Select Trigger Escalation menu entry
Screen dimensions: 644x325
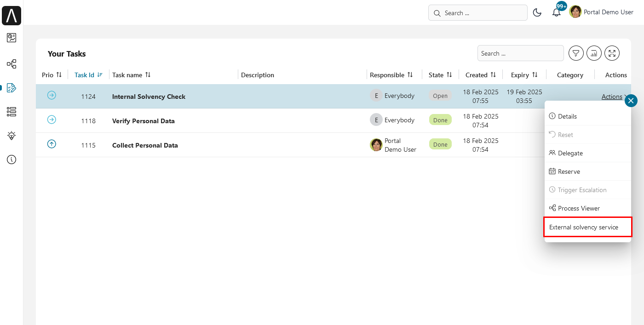[588, 190]
